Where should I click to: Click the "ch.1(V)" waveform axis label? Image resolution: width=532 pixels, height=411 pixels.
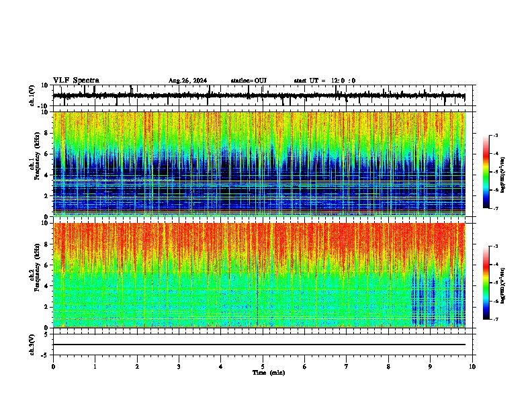coord(32,95)
